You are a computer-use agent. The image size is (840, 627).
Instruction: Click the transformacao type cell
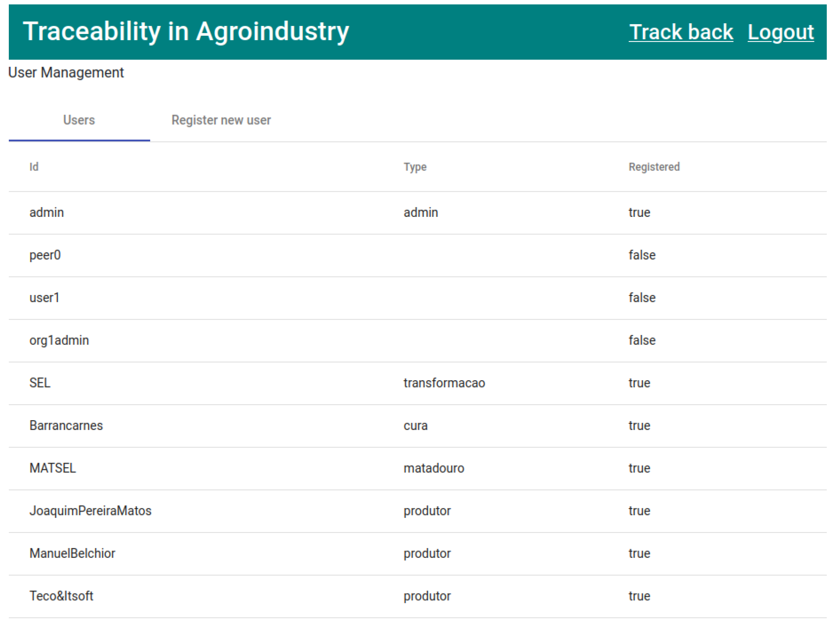point(444,383)
